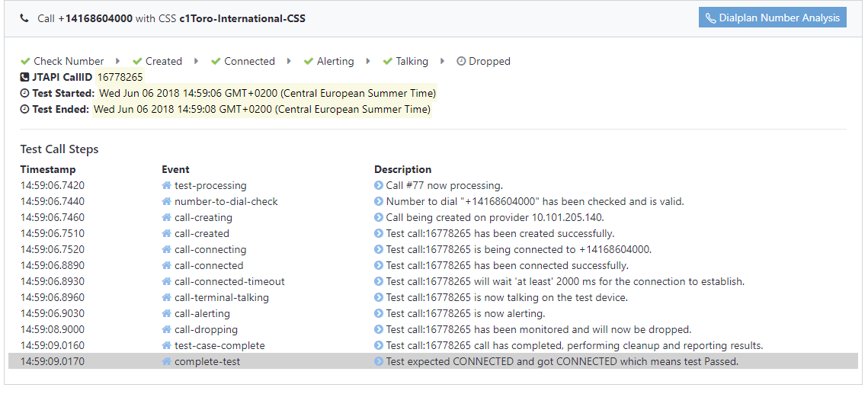Click the chevron after Created step

pos(197,62)
